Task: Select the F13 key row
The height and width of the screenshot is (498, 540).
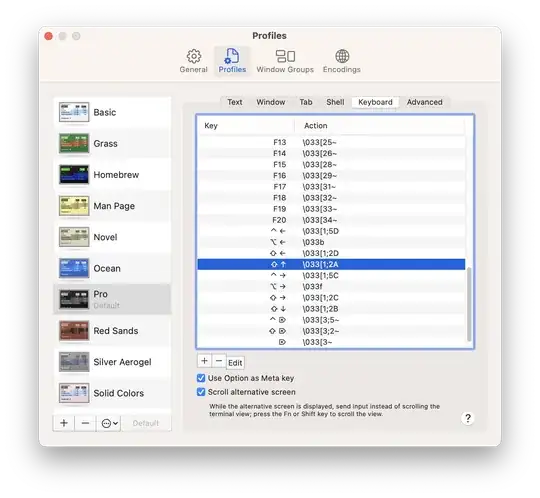Action: pos(331,142)
